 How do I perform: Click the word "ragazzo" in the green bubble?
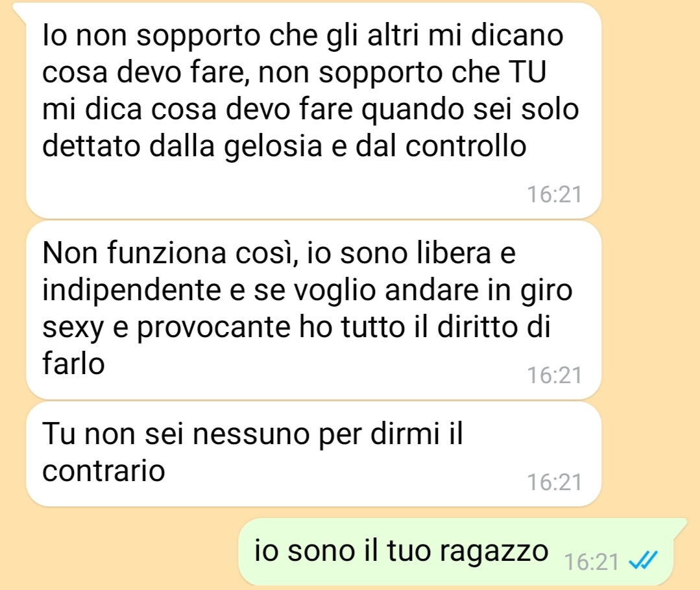pos(494,552)
